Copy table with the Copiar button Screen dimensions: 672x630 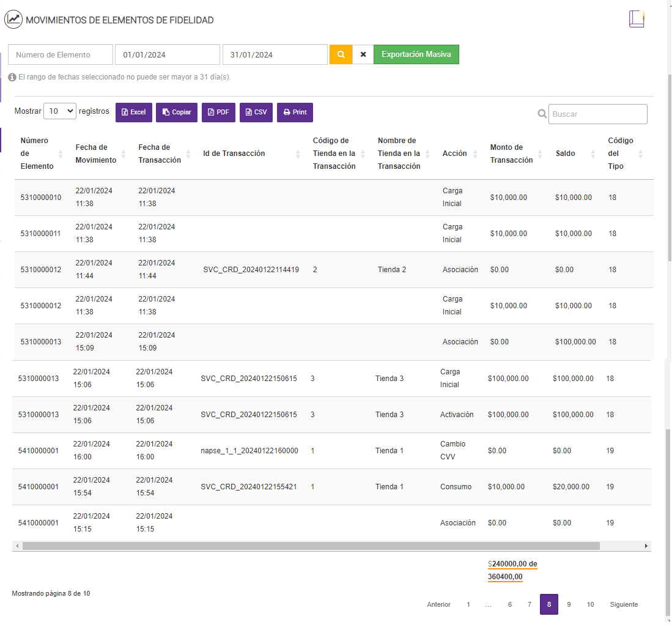point(177,113)
